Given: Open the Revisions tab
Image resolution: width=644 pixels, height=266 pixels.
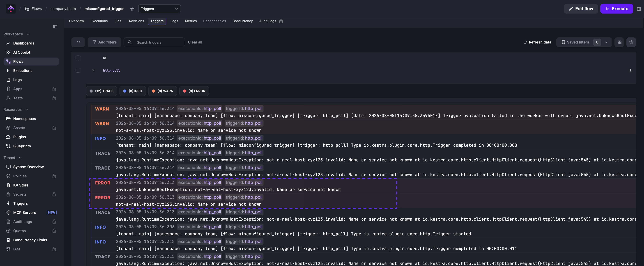Looking at the screenshot, I should point(137,21).
